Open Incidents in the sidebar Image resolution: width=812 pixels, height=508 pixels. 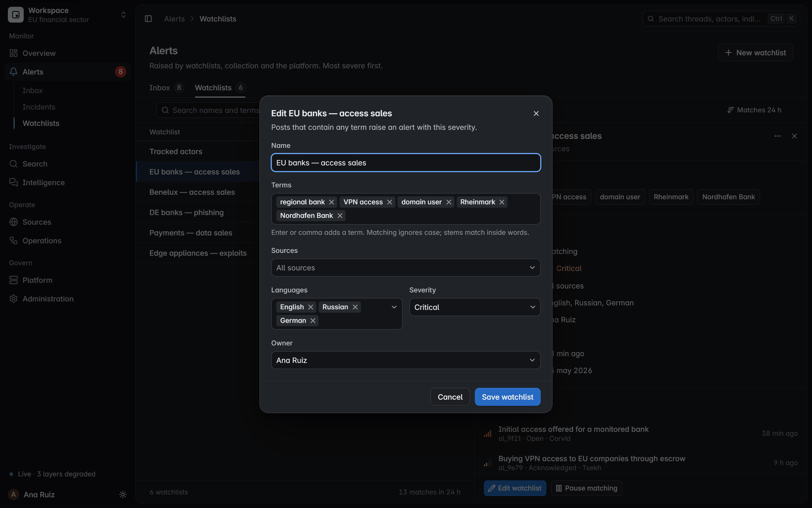(x=39, y=107)
